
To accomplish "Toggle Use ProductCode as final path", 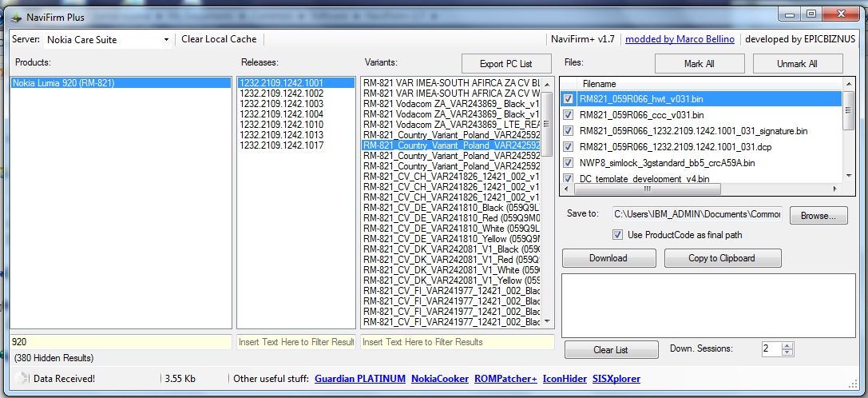I will point(618,235).
